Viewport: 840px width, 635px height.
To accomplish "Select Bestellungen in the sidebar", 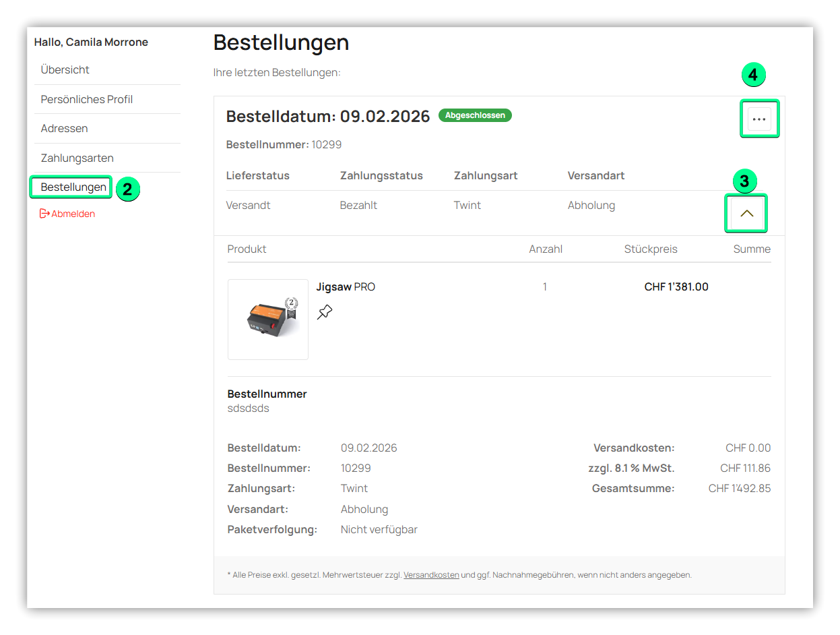I will click(x=73, y=187).
